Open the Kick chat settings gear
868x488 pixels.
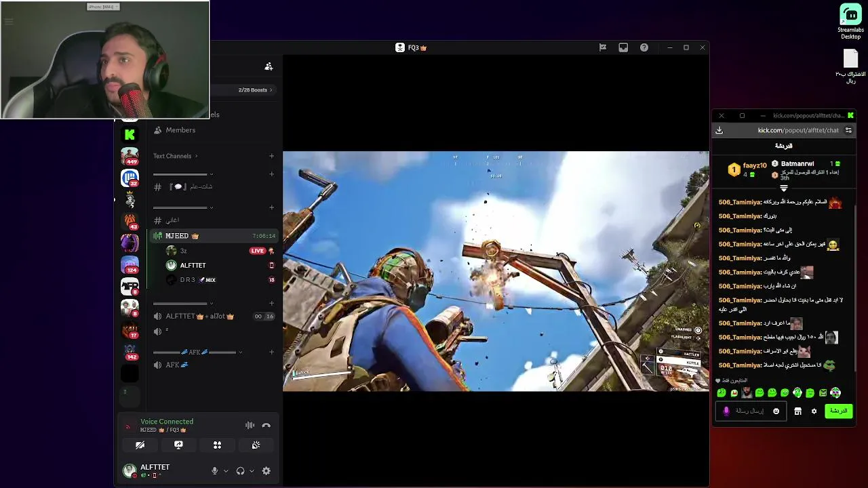(814, 411)
